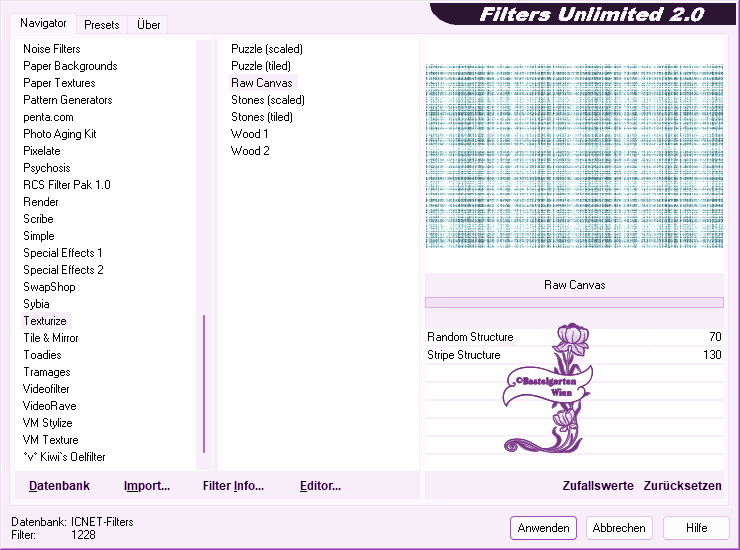This screenshot has width=740, height=550.
Task: Switch to the Navigator tab
Action: [43, 23]
